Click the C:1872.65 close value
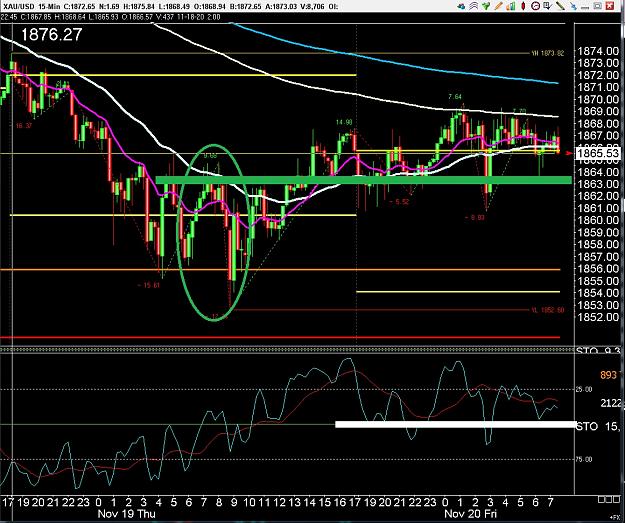 click(x=81, y=6)
